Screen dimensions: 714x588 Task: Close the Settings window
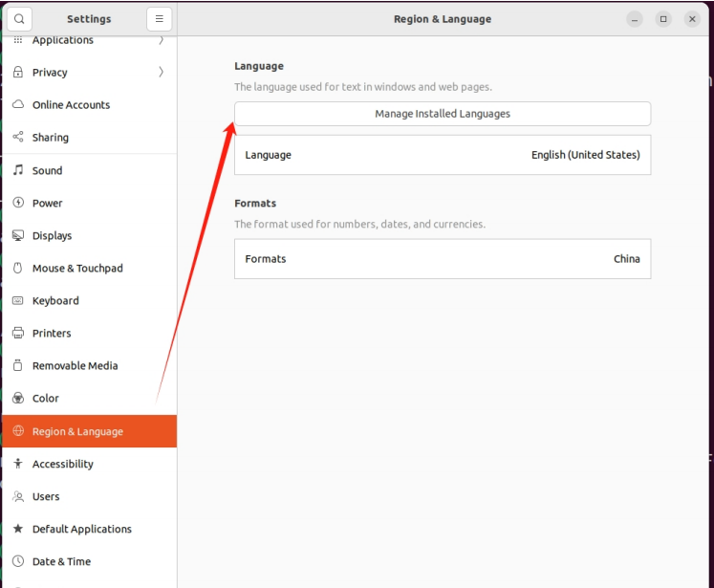(x=692, y=19)
